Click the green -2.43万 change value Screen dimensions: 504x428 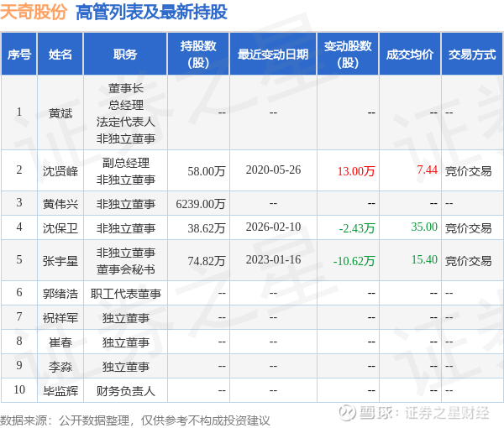click(357, 228)
